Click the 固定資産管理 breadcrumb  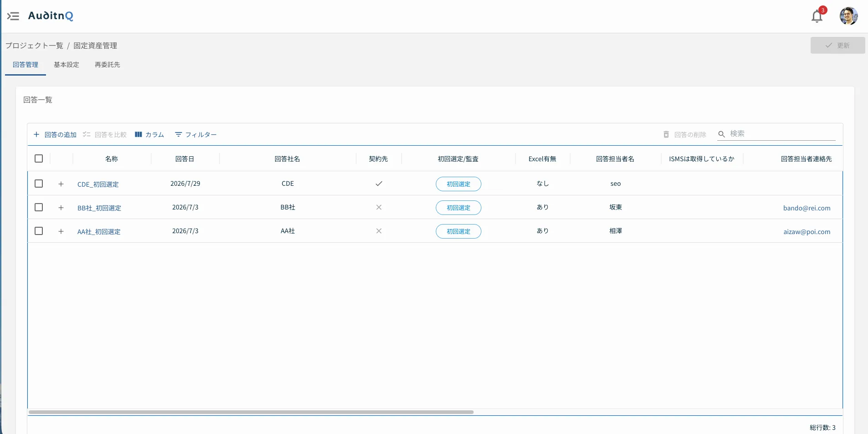95,46
